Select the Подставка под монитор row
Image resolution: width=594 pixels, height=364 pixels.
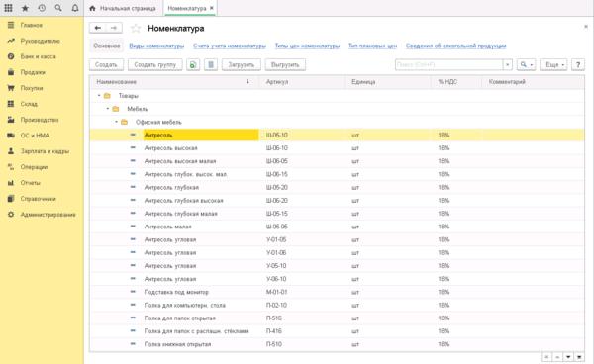(x=338, y=292)
